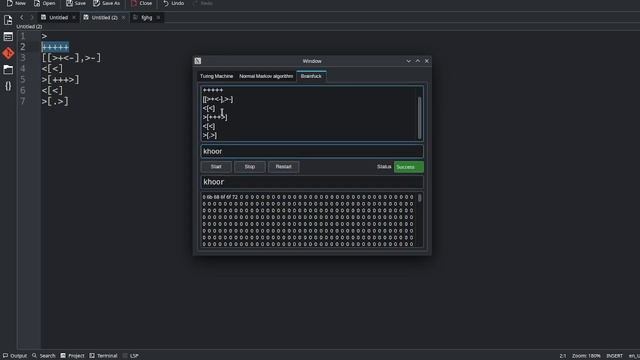The image size is (640, 360).
Task: Switch to the Turing Machine tab
Action: (x=216, y=76)
